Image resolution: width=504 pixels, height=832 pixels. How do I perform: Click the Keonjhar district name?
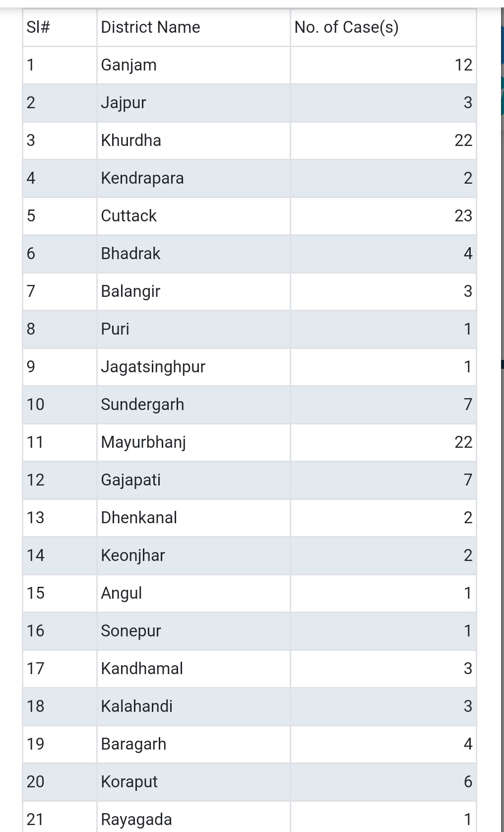(x=133, y=555)
